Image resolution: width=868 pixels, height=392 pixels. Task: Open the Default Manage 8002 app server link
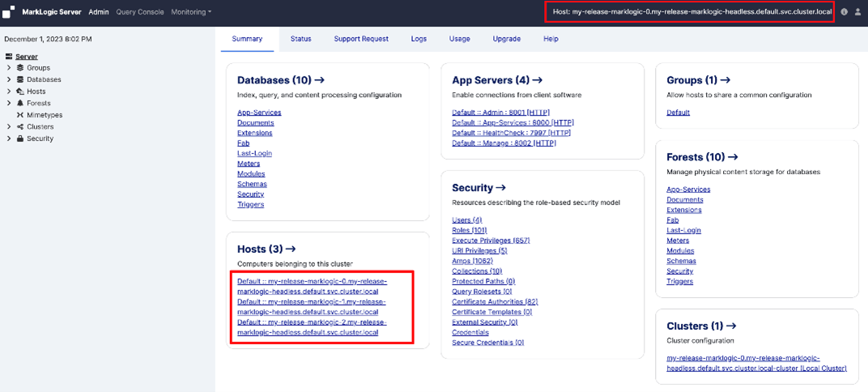[504, 143]
